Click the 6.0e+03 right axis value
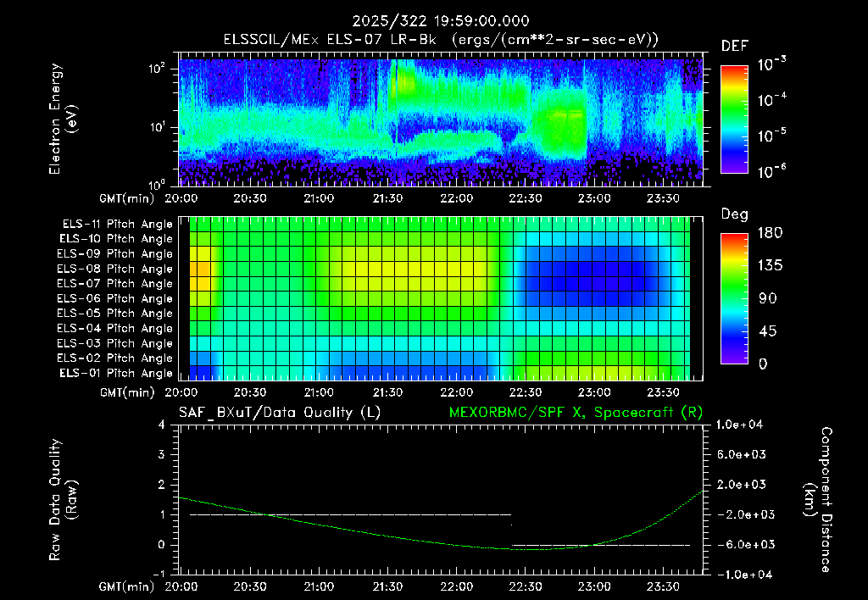Image resolution: width=868 pixels, height=600 pixels. tap(741, 454)
